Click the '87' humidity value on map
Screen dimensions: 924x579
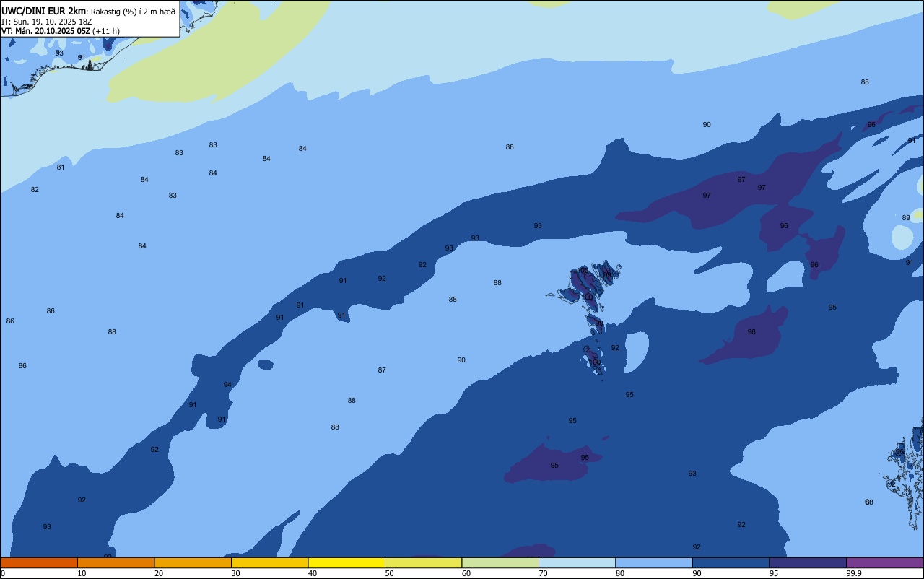(382, 370)
